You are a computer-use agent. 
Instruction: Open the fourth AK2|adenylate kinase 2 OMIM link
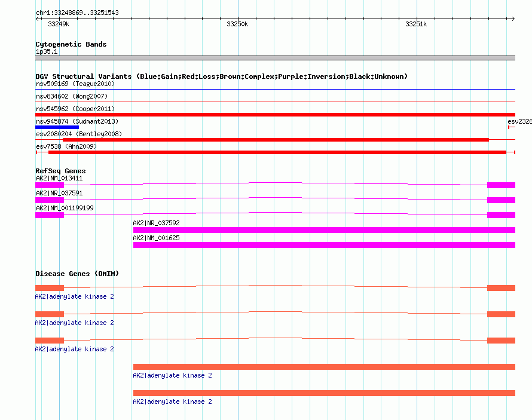coord(172,376)
